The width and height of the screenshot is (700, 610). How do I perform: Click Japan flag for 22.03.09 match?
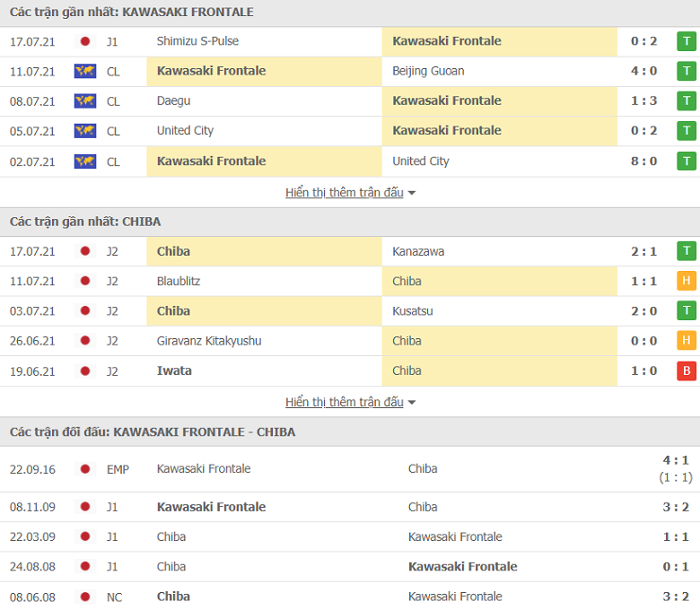[x=85, y=536]
